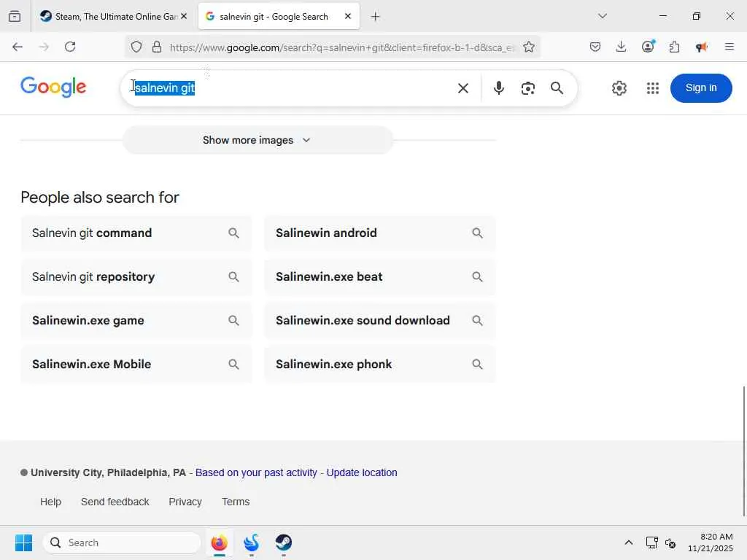This screenshot has width=747, height=560.
Task: Open Firefox downloads panel
Action: pyautogui.click(x=621, y=47)
